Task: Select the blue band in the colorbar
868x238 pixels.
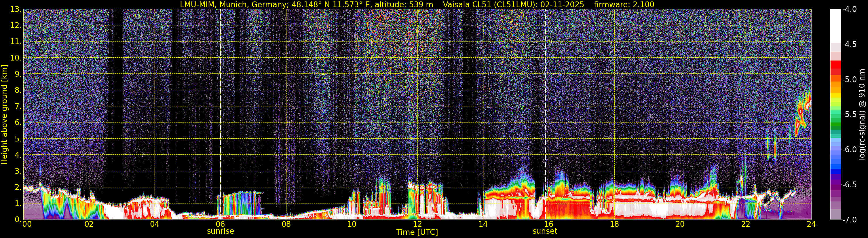Action: pyautogui.click(x=835, y=165)
